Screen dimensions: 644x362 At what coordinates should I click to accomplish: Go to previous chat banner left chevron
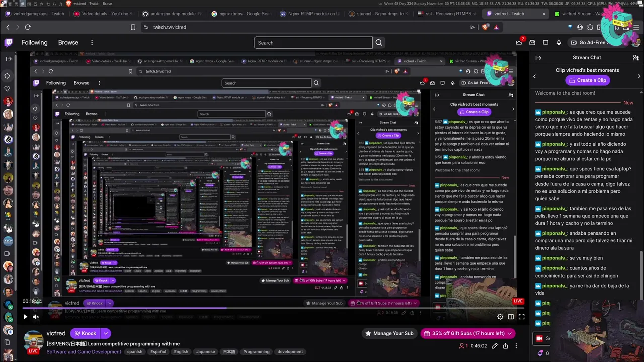pyautogui.click(x=535, y=76)
